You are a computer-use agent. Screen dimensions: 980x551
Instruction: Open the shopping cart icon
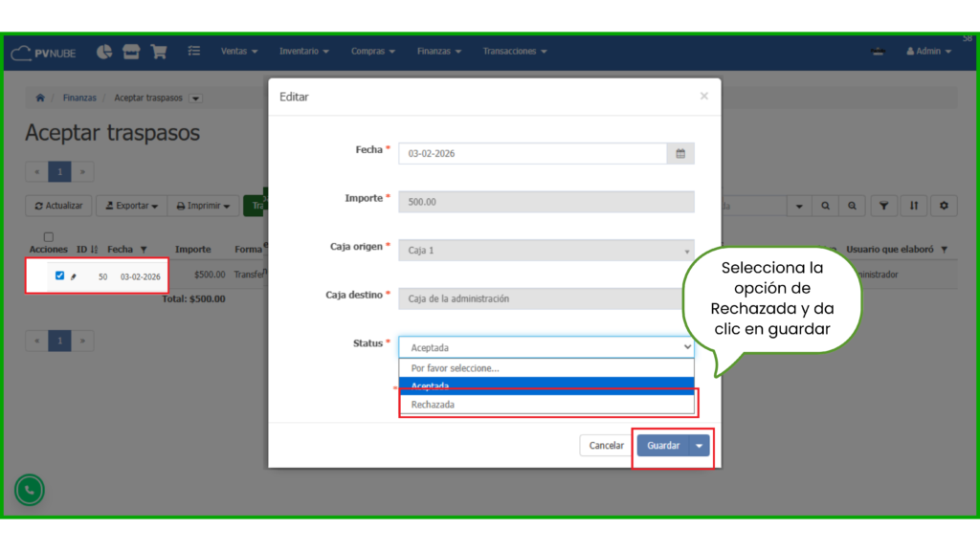click(159, 52)
